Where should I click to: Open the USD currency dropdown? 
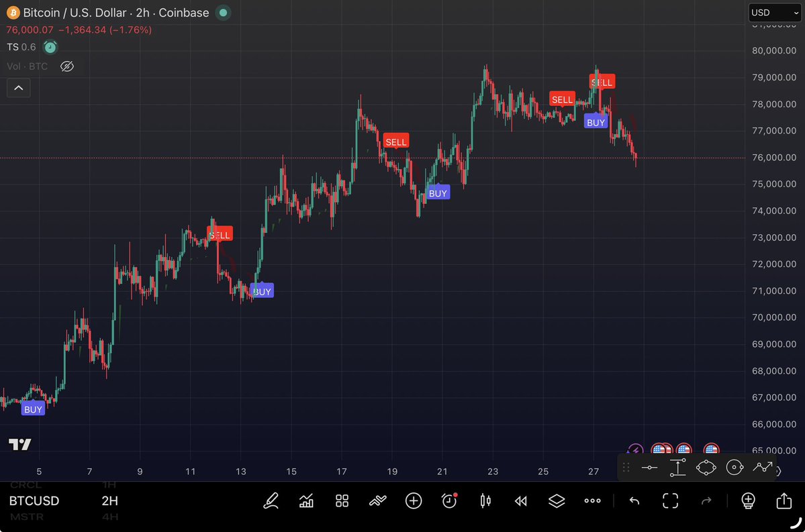click(x=775, y=12)
